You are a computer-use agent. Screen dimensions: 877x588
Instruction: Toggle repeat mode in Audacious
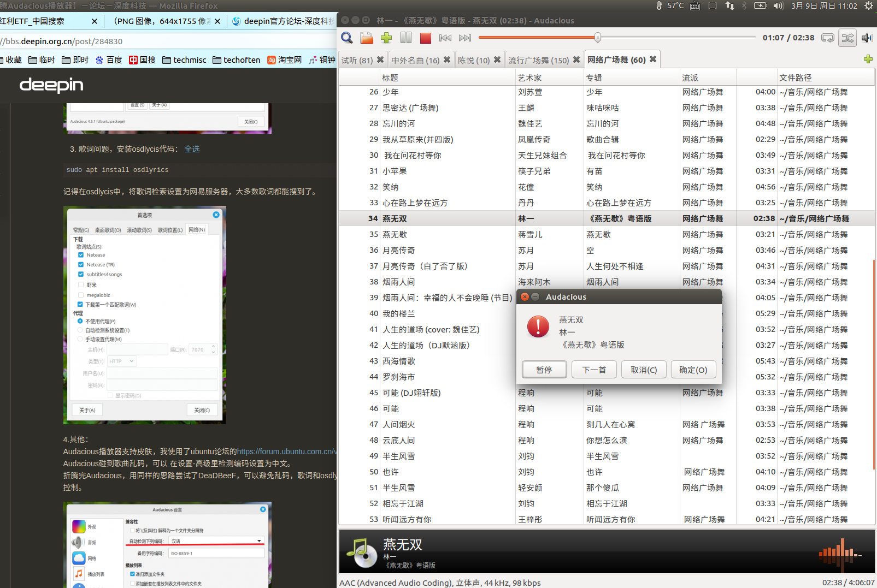coord(828,38)
